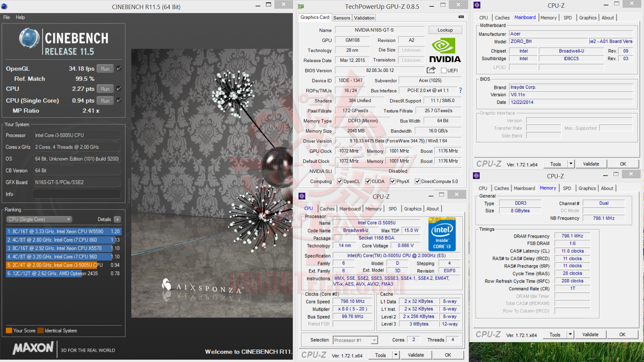Click the motherboard Model field ZORO_BH
The width and height of the screenshot is (644, 362).
[x=549, y=41]
